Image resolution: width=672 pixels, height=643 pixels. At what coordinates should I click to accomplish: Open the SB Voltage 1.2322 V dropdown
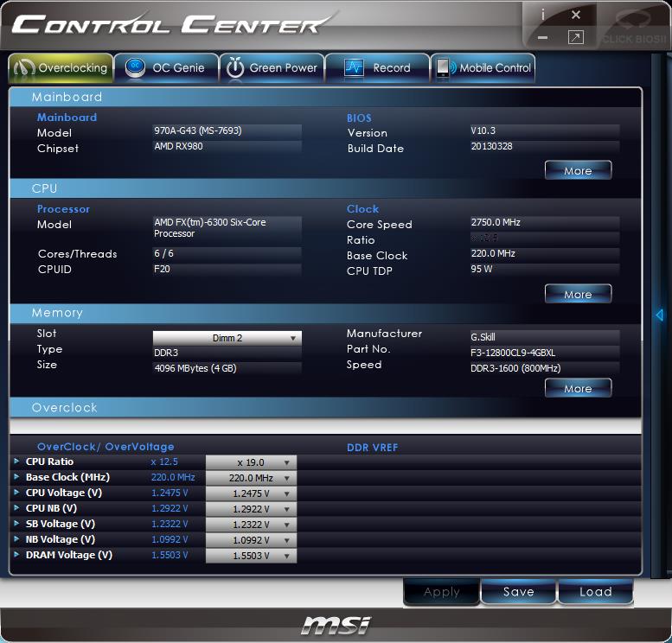(251, 525)
